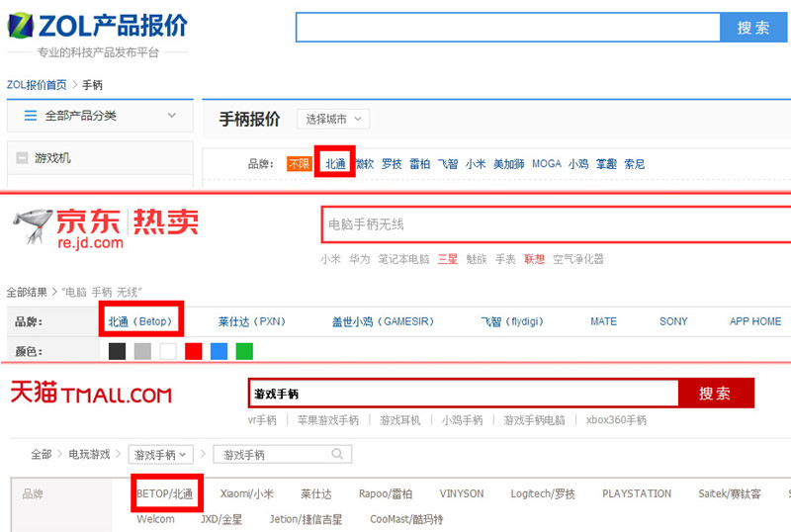Screen dimensions: 791x532
Task: Select Tmall brand Xiaomi/小米
Action: (x=247, y=493)
